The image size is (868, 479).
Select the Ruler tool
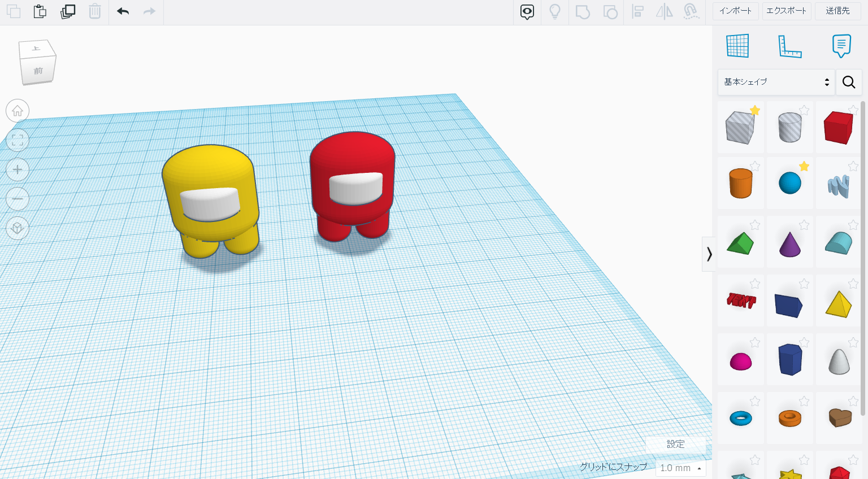(789, 46)
